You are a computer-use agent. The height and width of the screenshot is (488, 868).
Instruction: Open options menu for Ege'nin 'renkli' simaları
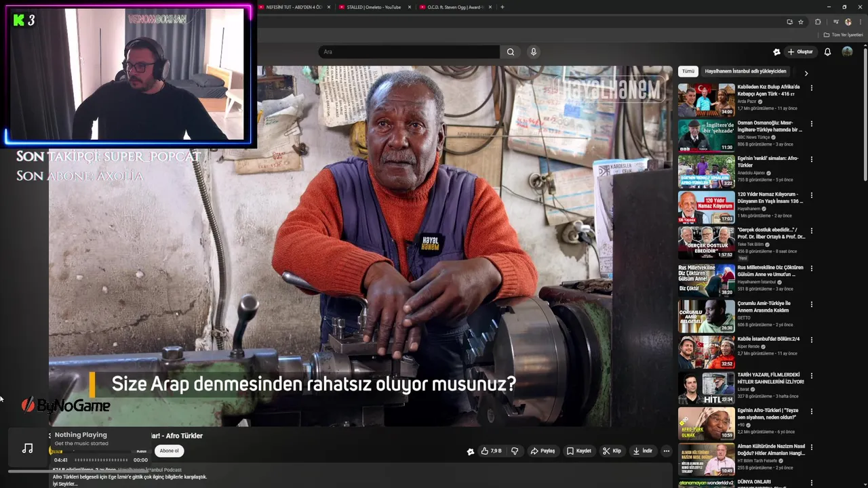click(x=812, y=159)
